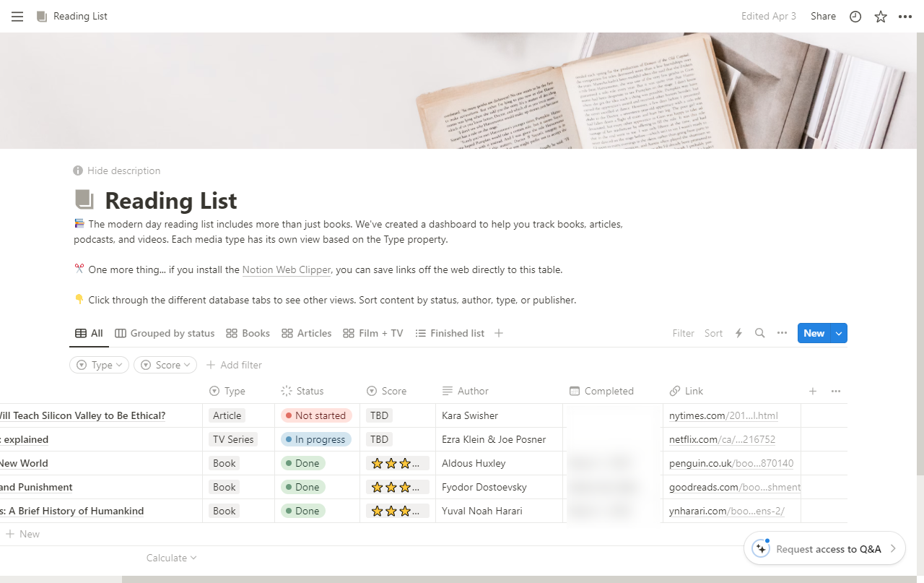Toggle Hide description
Image resolution: width=924 pixels, height=583 pixels.
(x=117, y=170)
